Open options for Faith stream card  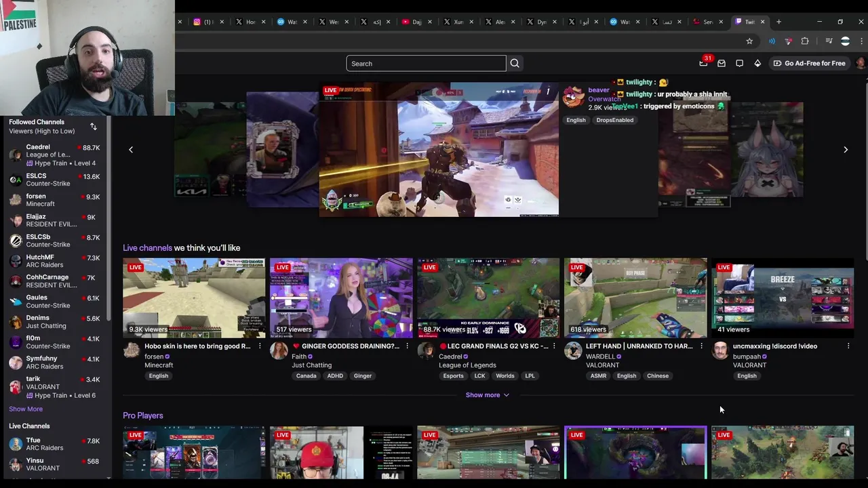(x=407, y=346)
